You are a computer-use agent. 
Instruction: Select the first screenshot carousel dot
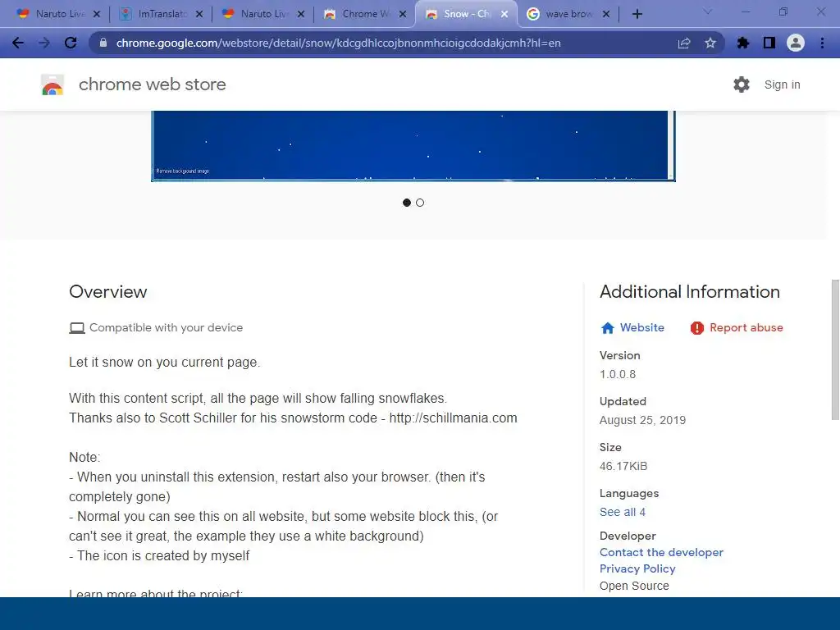pyautogui.click(x=407, y=203)
